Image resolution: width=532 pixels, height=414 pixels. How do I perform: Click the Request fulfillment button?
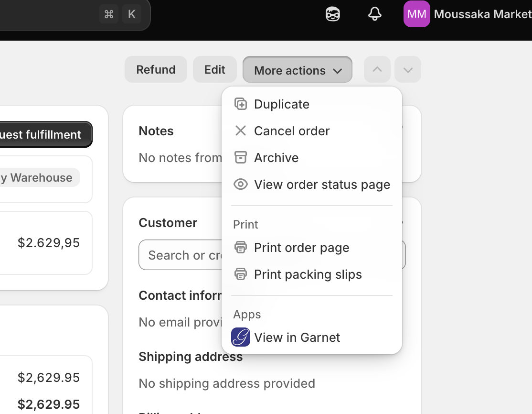coord(45,134)
